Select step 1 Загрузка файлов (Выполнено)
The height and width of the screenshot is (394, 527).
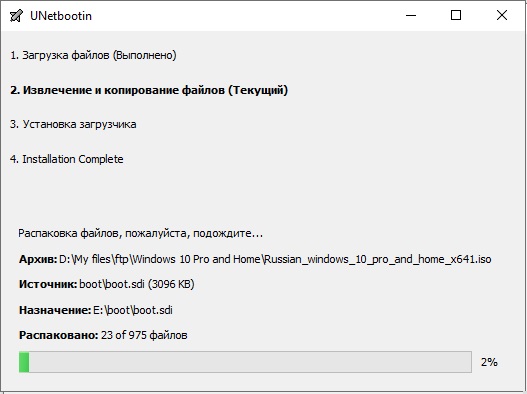pyautogui.click(x=93, y=55)
